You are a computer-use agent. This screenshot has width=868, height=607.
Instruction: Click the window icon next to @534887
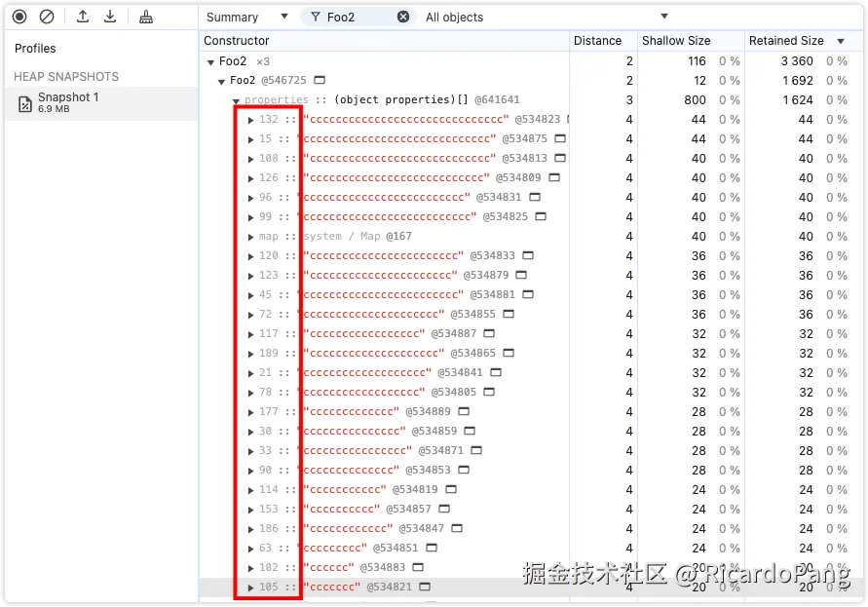489,333
